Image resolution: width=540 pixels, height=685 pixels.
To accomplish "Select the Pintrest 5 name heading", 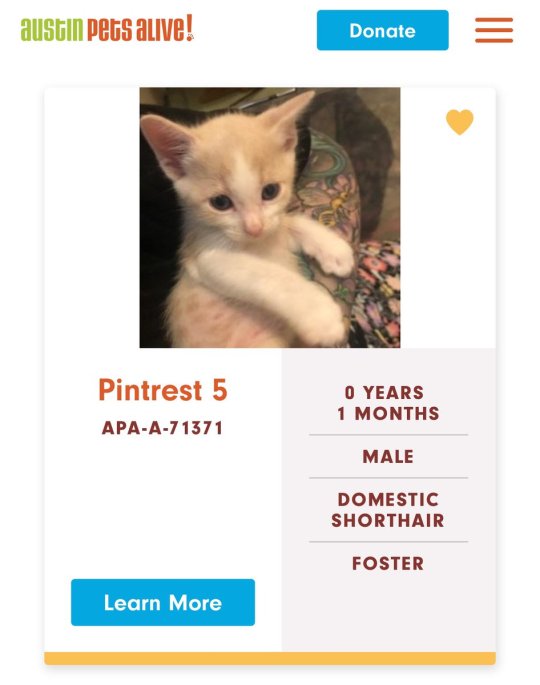I will pos(163,390).
